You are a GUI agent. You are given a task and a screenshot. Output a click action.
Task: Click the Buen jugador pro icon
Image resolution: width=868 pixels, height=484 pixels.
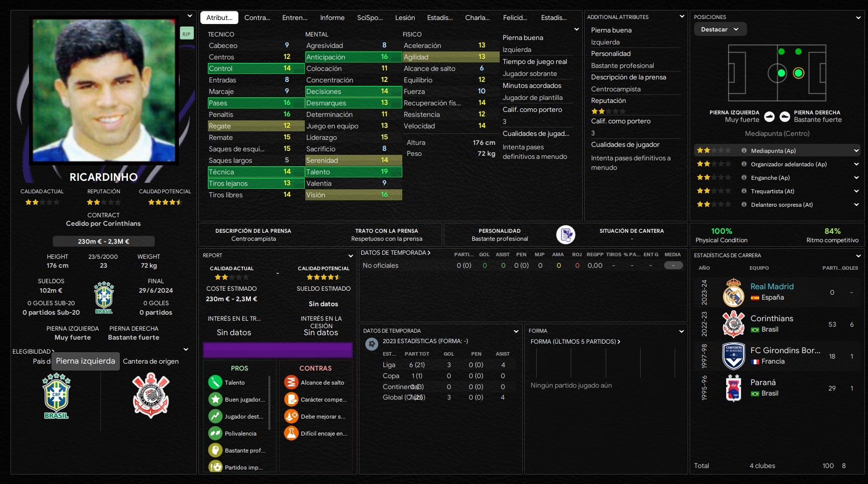coord(215,400)
